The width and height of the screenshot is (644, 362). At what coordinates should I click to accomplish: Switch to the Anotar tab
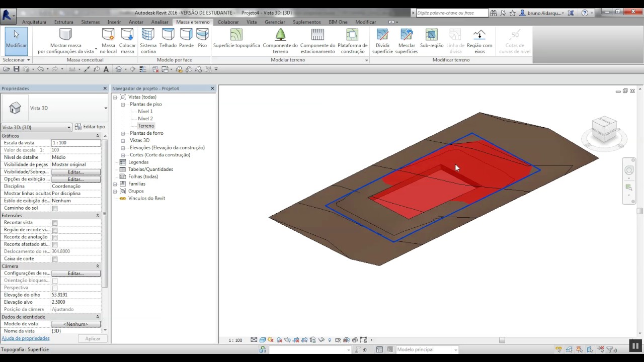[136, 22]
